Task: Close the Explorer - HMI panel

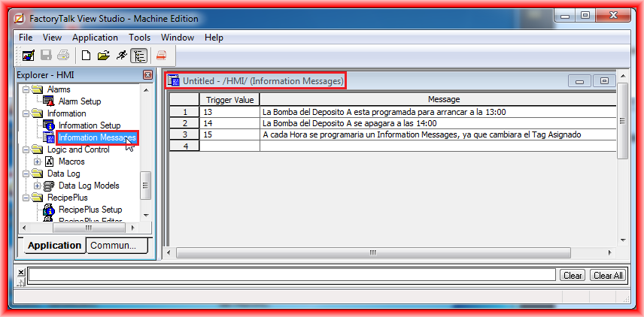Action: coord(148,75)
